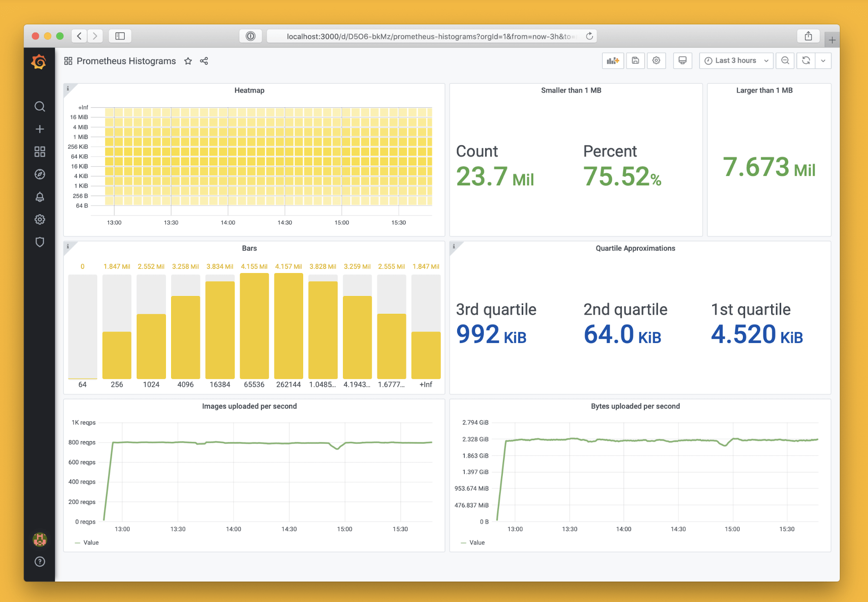Click the browser URL address field

430,36
